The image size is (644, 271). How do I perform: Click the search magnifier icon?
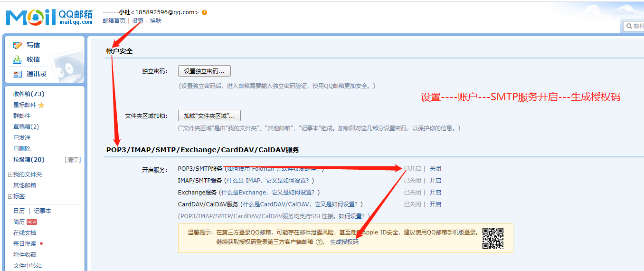(629, 26)
